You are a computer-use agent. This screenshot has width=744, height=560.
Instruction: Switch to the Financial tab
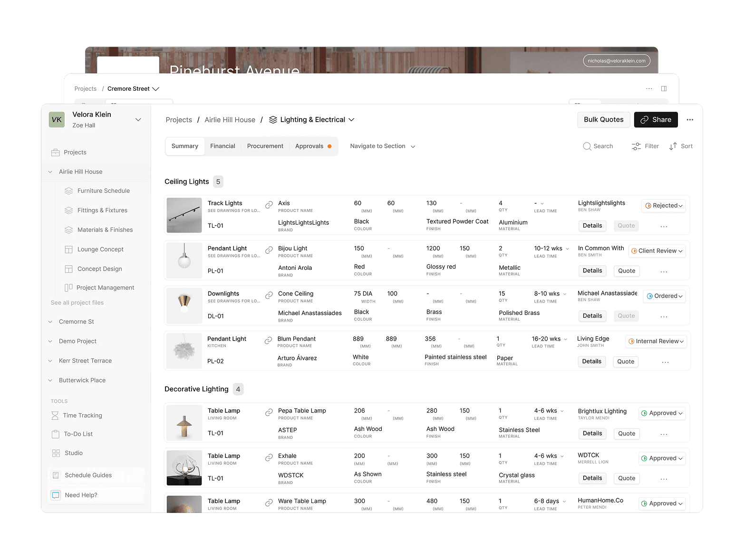click(x=222, y=146)
